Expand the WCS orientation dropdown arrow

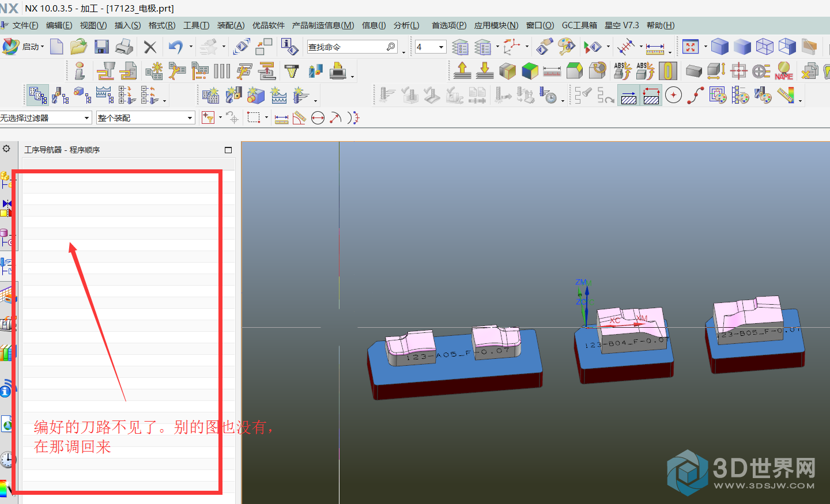click(x=527, y=47)
